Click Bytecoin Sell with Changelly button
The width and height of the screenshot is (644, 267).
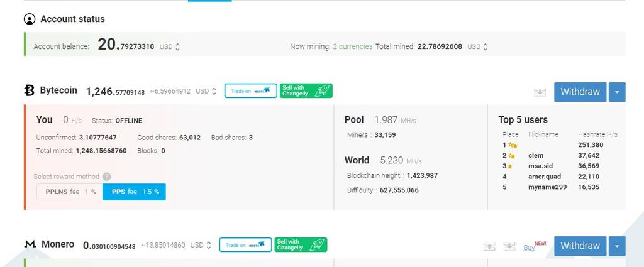(306, 91)
